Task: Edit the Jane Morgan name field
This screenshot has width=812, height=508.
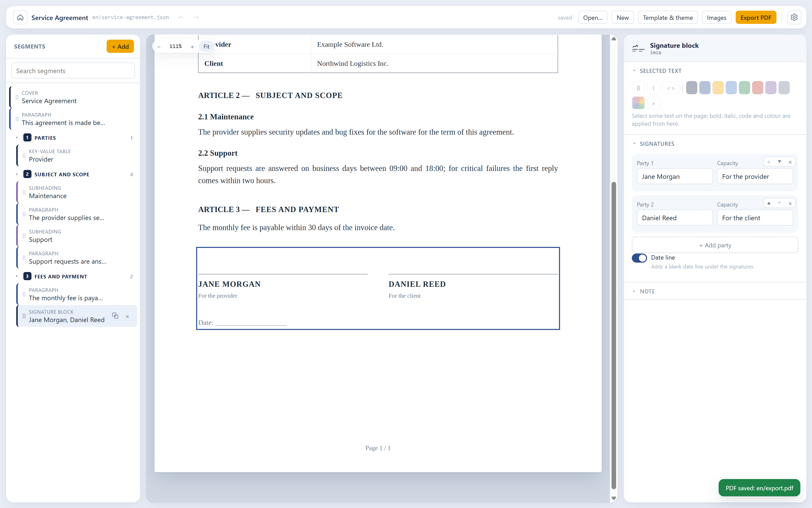Action: (x=674, y=176)
